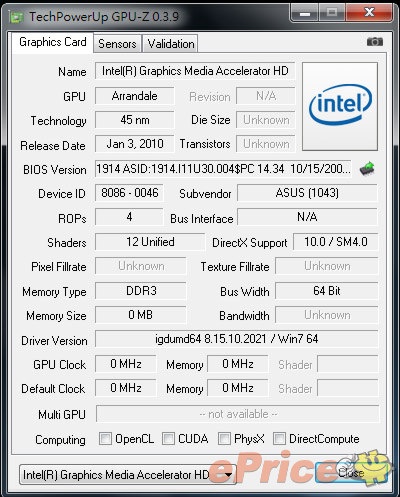This screenshot has height=497, width=400.
Task: Click the BIOS save chip icon
Action: (x=367, y=169)
